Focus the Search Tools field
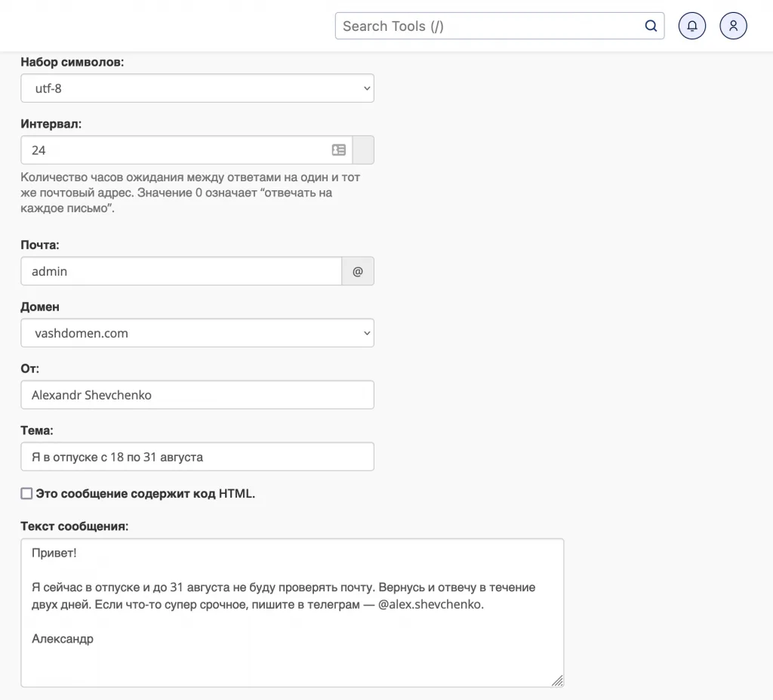773x700 pixels. coord(500,26)
